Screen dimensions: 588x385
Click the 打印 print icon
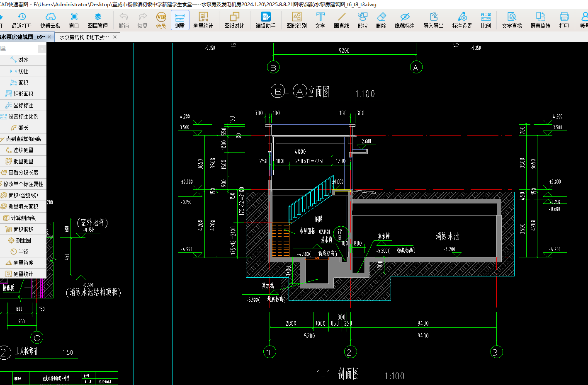point(564,20)
